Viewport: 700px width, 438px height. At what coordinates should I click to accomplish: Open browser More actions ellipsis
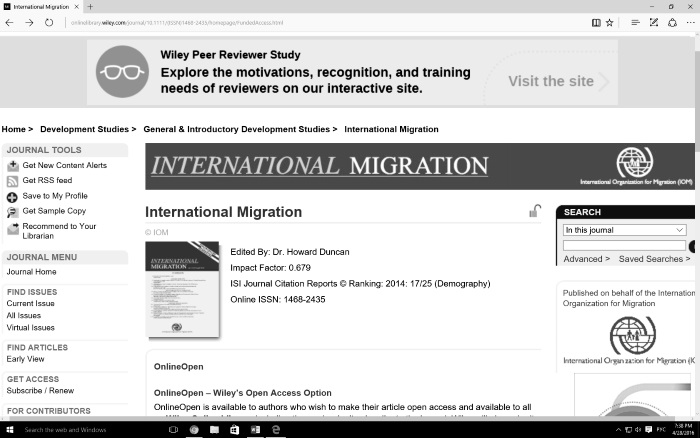coord(690,23)
